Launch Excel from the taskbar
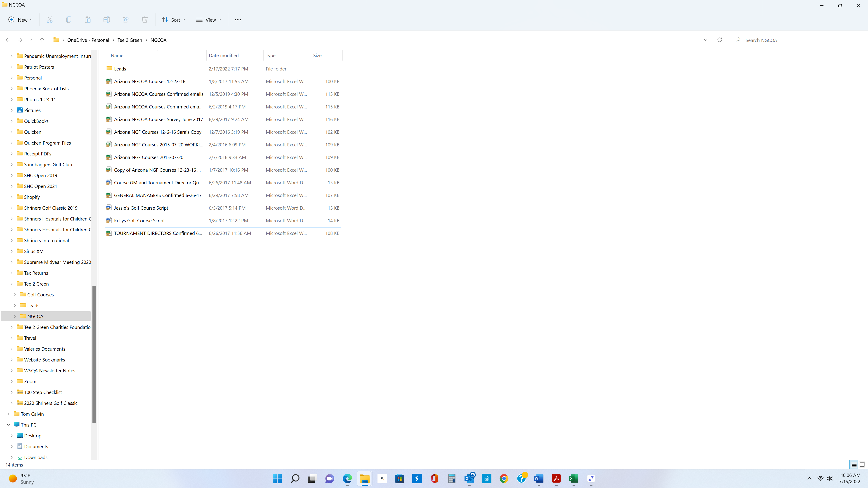Viewport: 868px width, 488px height. pyautogui.click(x=574, y=479)
